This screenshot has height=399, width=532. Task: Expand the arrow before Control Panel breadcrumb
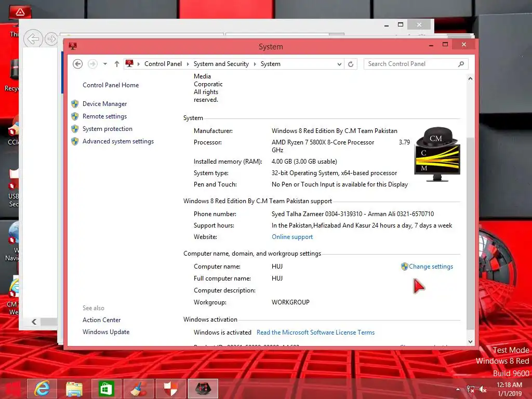[138, 64]
